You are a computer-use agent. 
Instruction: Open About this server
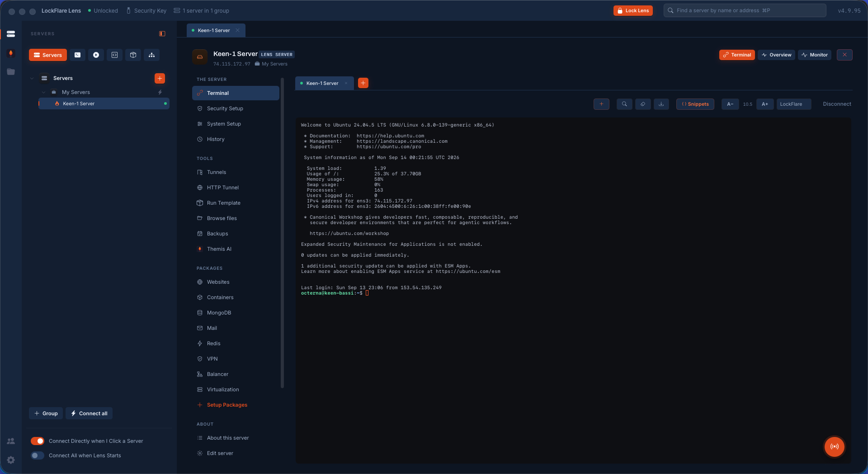(x=236, y=438)
